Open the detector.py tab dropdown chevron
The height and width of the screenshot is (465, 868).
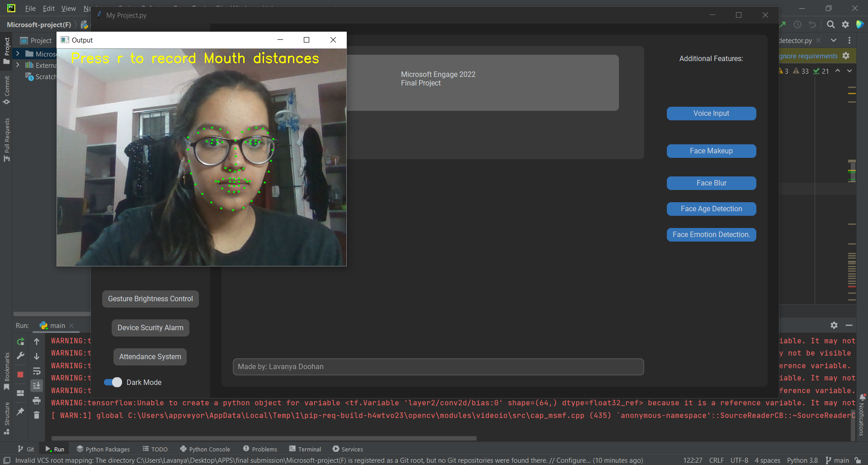click(x=833, y=40)
